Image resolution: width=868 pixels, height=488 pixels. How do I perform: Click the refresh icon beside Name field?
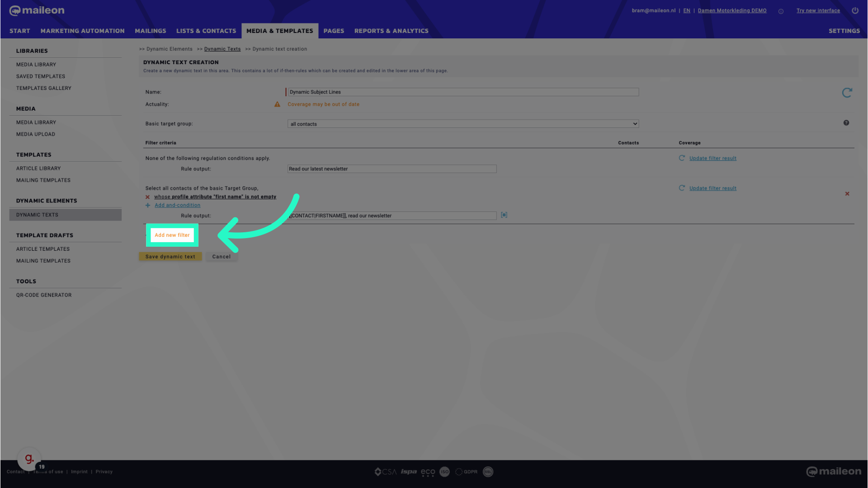(847, 93)
